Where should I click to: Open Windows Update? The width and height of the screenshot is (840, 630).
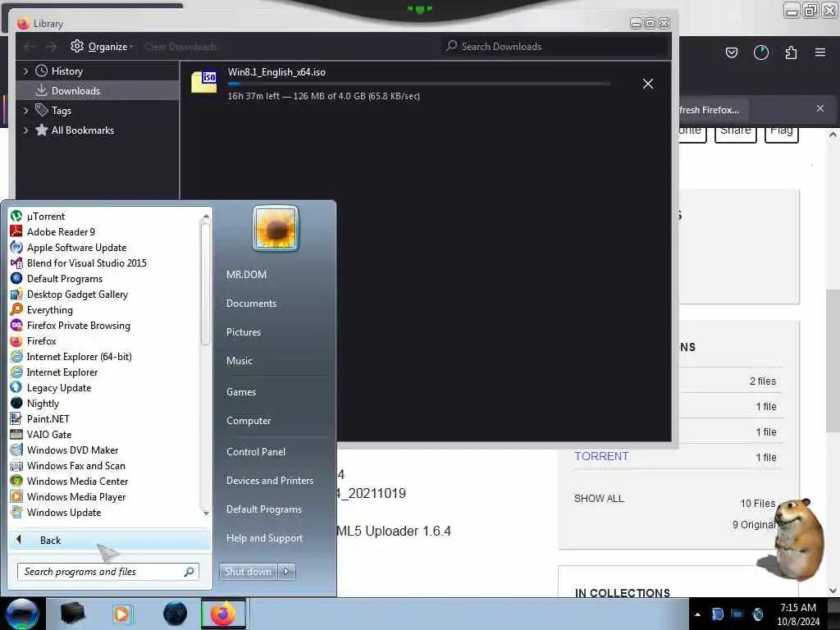64,512
